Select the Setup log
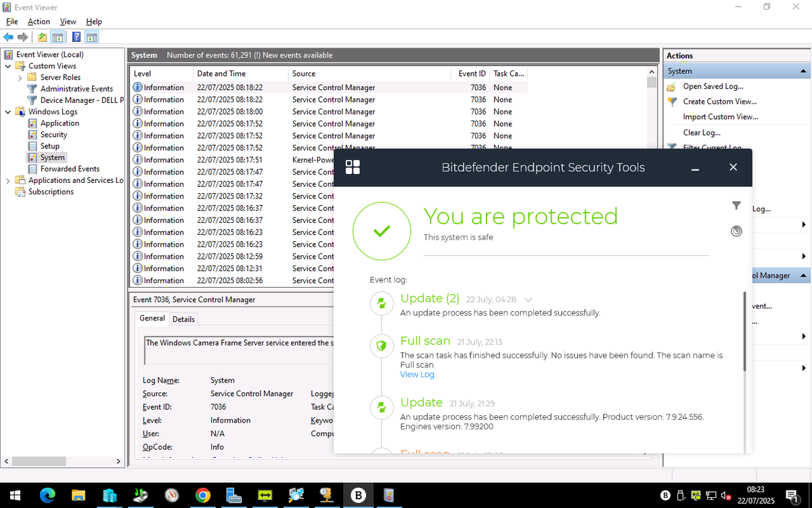The width and height of the screenshot is (812, 508). point(49,146)
